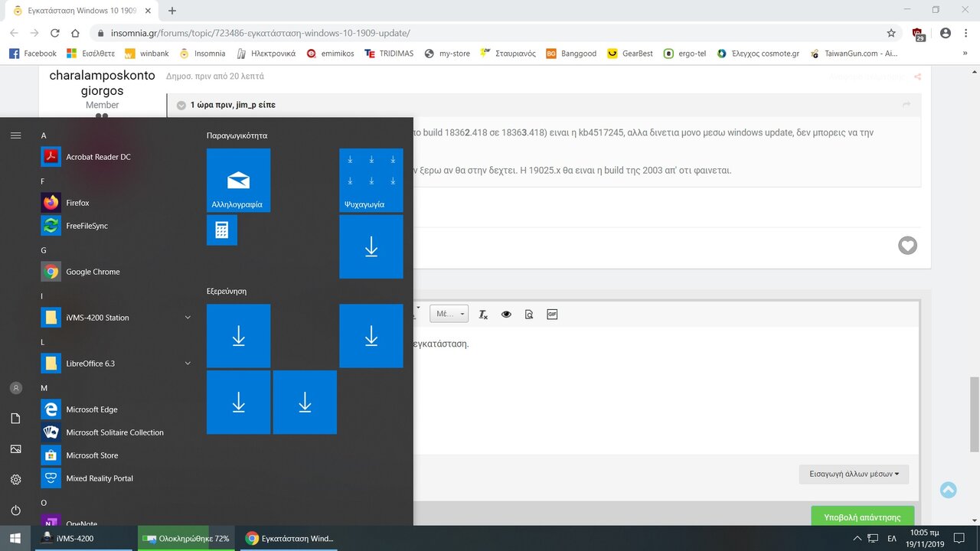This screenshot has height=551, width=980.
Task: Click the Ολοκληρώθηκε 72% progress taskbar item
Action: click(x=186, y=539)
